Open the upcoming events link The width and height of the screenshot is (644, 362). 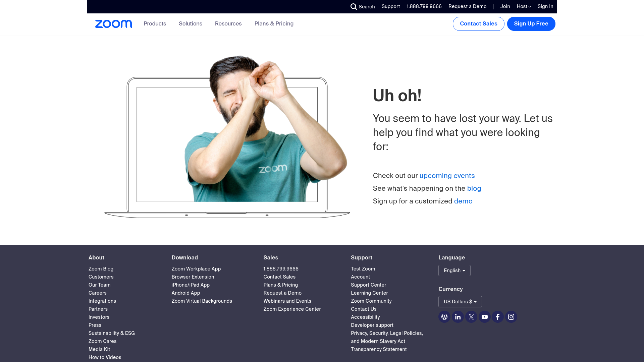[x=447, y=176]
